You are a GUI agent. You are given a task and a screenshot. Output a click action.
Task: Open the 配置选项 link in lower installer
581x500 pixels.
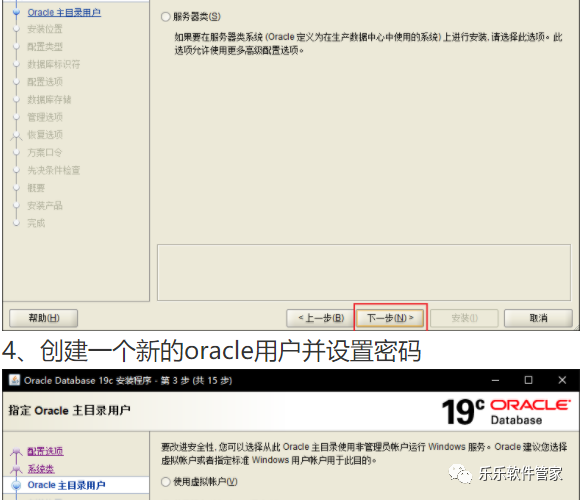pos(45,451)
